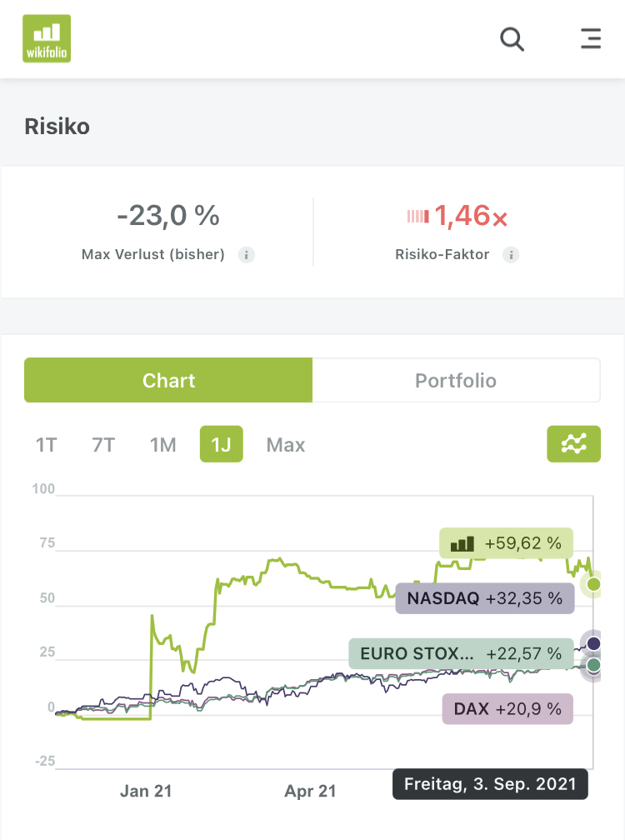Screen dimensions: 625x840
Task: Show info for Risiko-Faktor
Action: [511, 255]
